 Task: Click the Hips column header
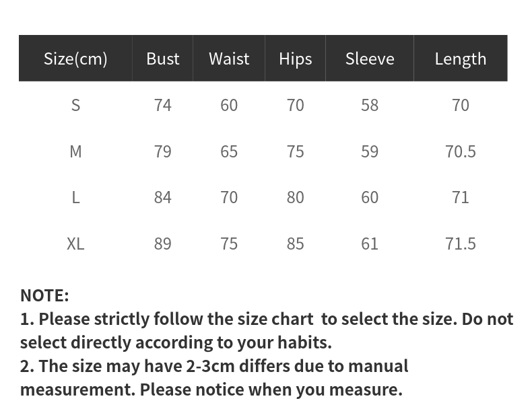(x=295, y=59)
